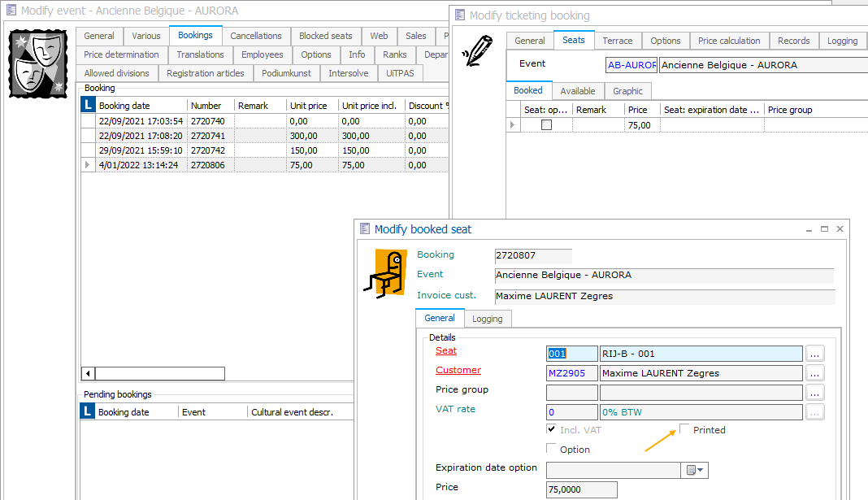This screenshot has height=500, width=868.
Task: Click the orange chair seat icon
Action: 384,272
